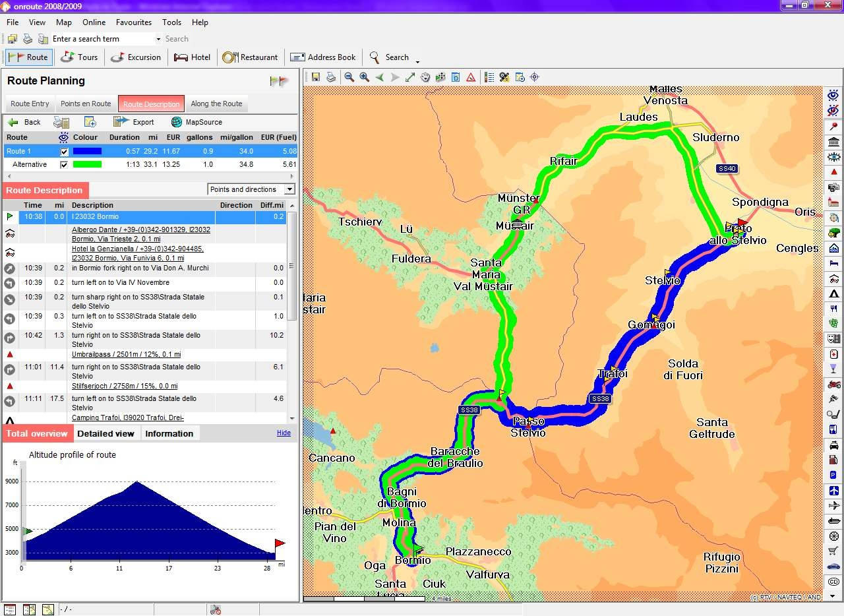Click the add-document icon next to Export
This screenshot has width=844, height=616.
90,122
